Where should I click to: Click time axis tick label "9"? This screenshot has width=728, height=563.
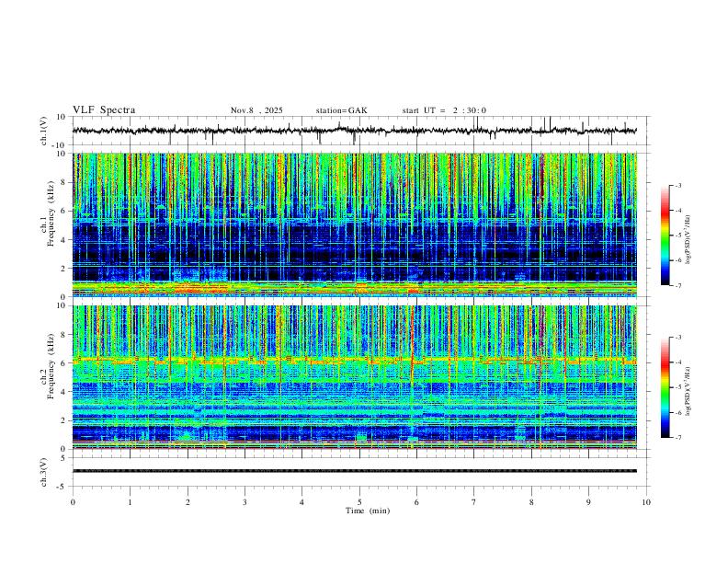588,502
